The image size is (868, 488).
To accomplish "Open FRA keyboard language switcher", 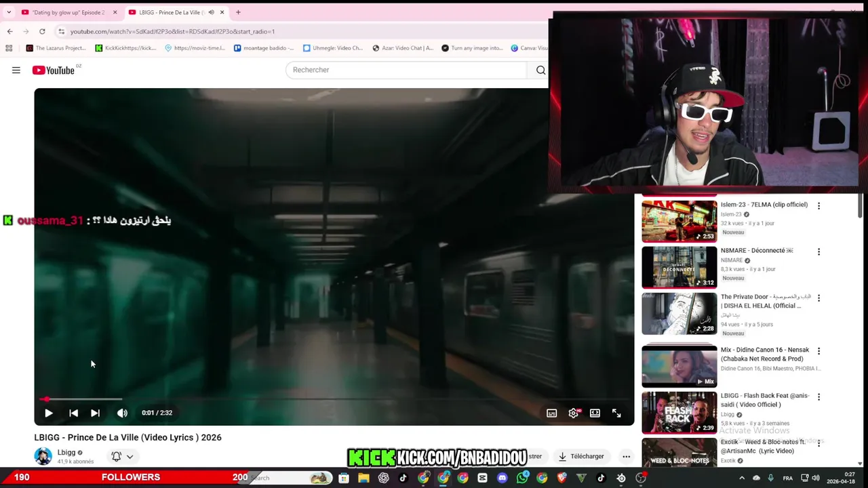I will pos(787,478).
